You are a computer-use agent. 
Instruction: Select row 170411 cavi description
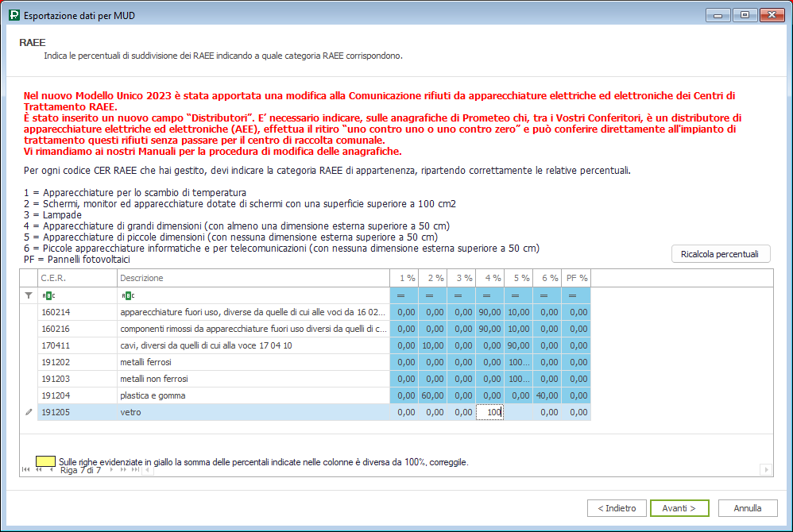coord(253,345)
